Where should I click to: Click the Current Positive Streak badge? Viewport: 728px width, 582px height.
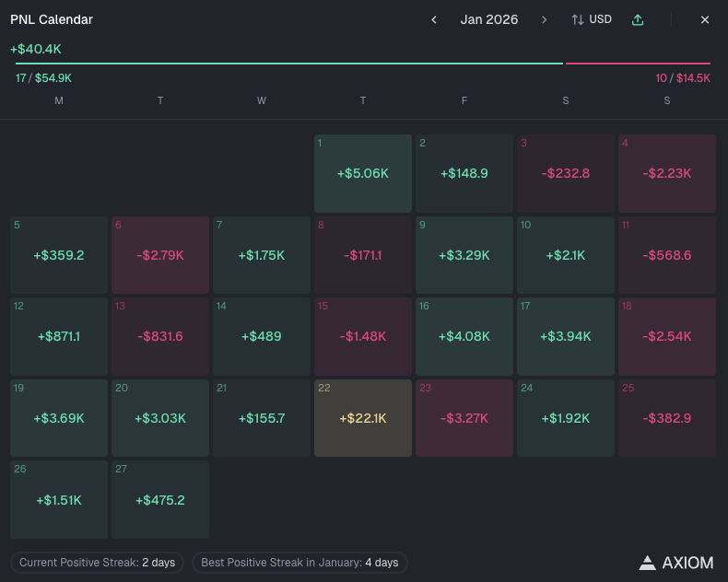pyautogui.click(x=98, y=562)
